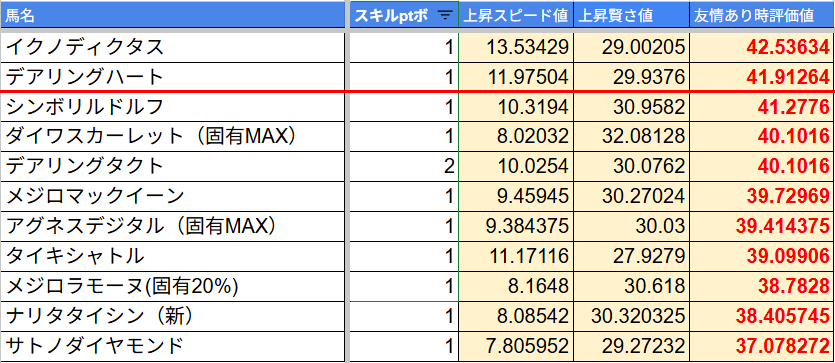The image size is (835, 363).
Task: Select the タイキシャトル name cell
Action: tap(173, 256)
